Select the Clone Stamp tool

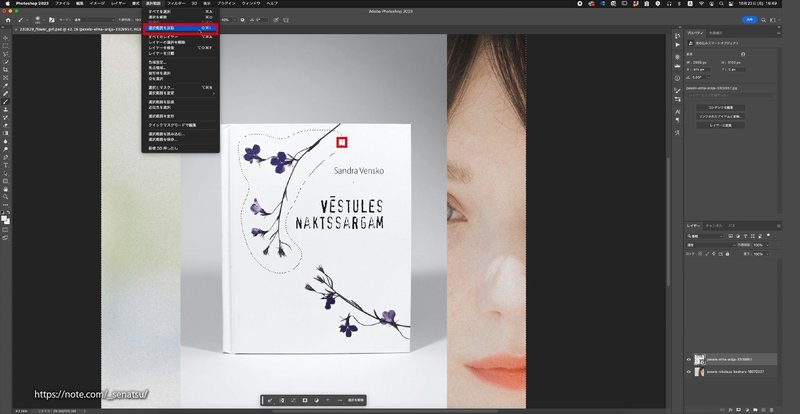point(6,109)
